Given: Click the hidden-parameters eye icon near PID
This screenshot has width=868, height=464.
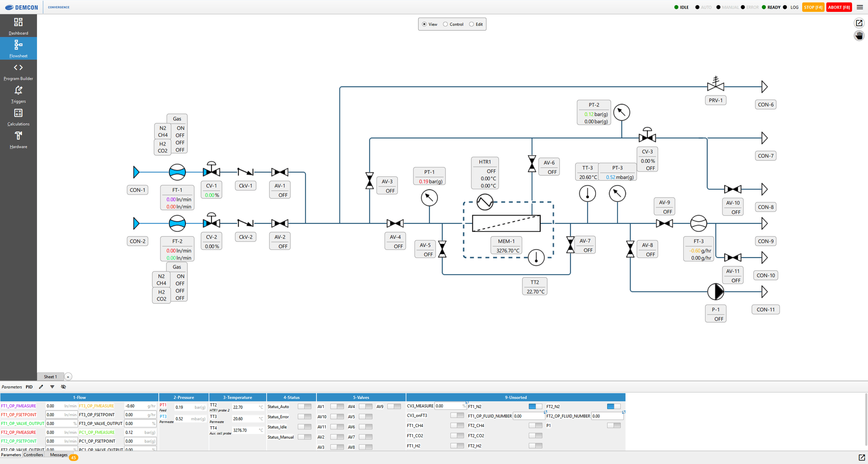Looking at the screenshot, I should click(x=63, y=387).
